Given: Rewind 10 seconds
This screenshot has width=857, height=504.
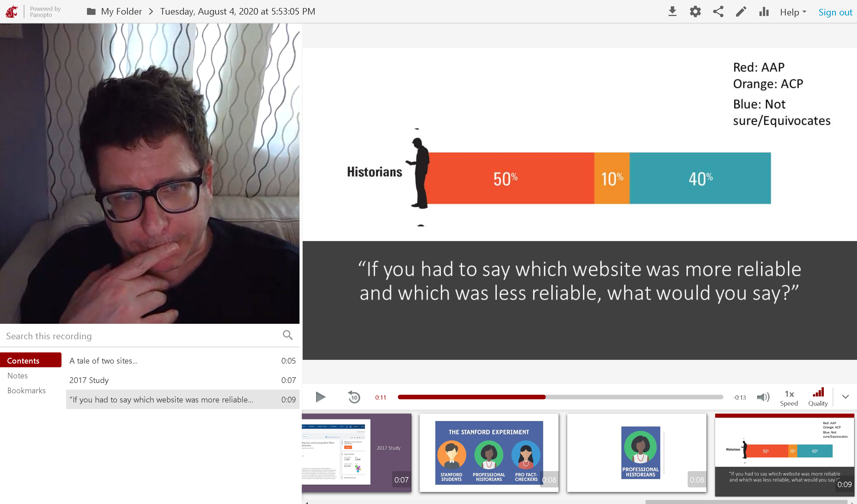Looking at the screenshot, I should click(x=354, y=397).
